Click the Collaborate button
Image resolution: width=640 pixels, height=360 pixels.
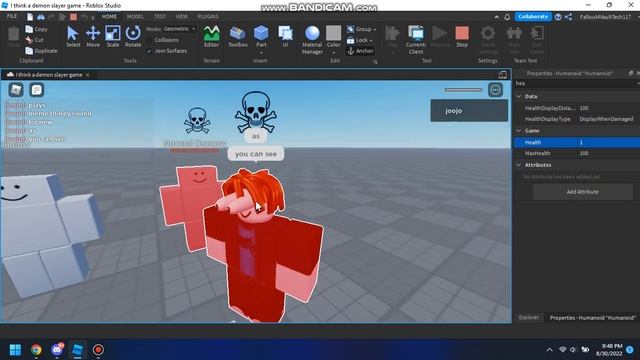[x=533, y=17]
